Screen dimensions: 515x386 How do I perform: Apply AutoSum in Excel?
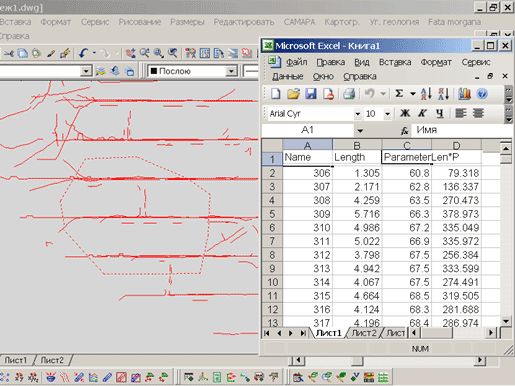(399, 94)
